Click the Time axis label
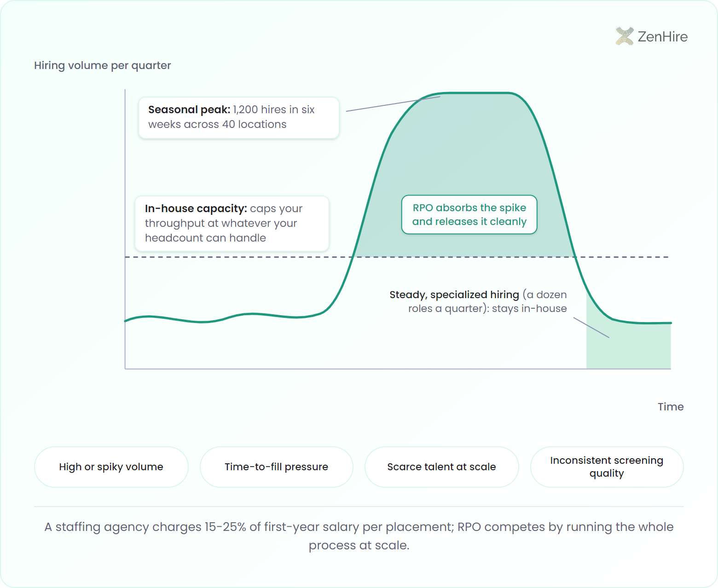 tap(671, 407)
